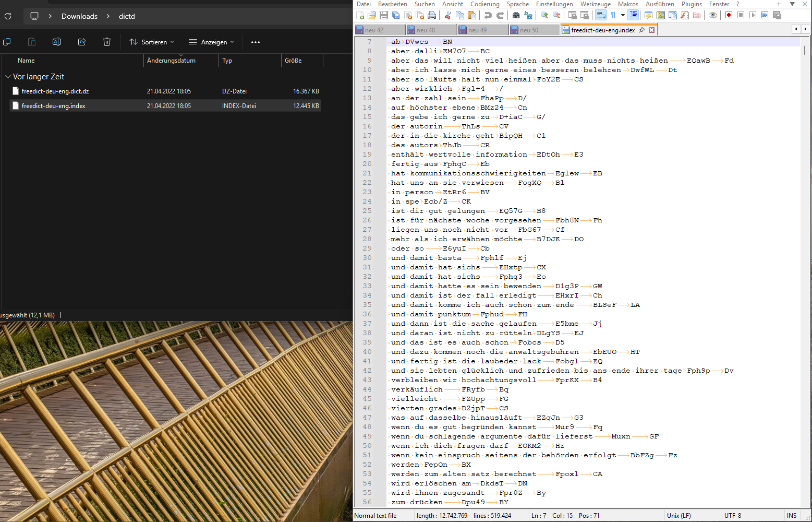Open a file with the folder icon
The height and width of the screenshot is (522, 812).
click(x=372, y=15)
